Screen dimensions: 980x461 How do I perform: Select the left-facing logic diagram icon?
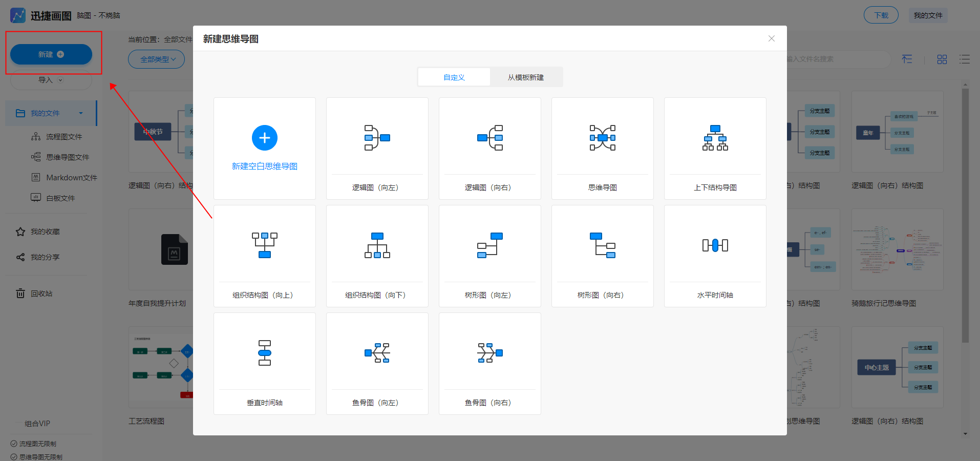click(377, 138)
